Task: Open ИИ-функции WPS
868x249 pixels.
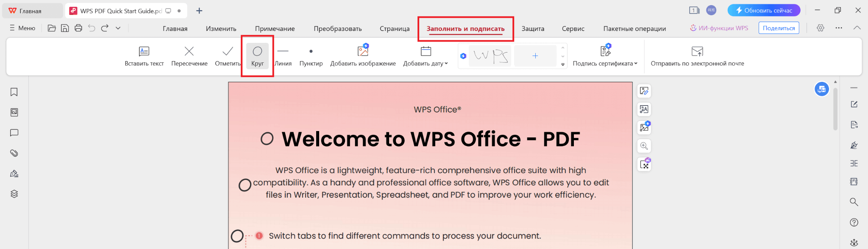Action: pos(719,28)
